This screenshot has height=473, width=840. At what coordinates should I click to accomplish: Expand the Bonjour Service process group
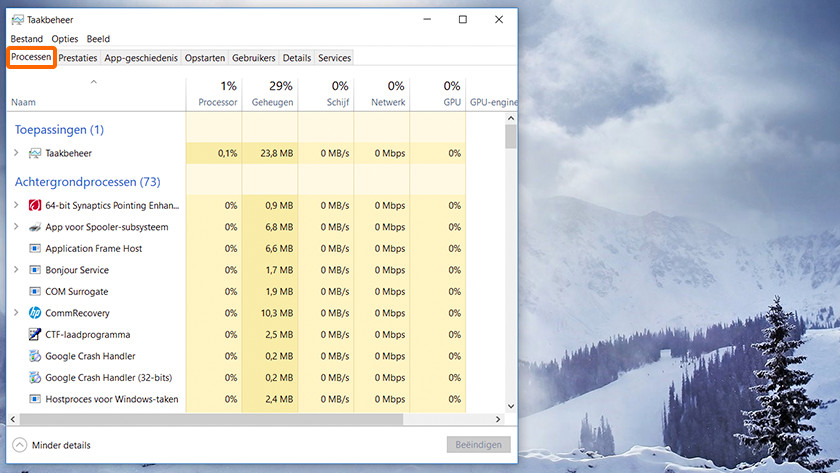(16, 270)
